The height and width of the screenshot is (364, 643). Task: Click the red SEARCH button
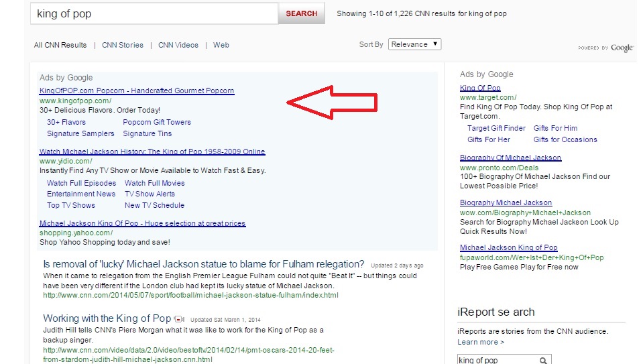click(301, 13)
